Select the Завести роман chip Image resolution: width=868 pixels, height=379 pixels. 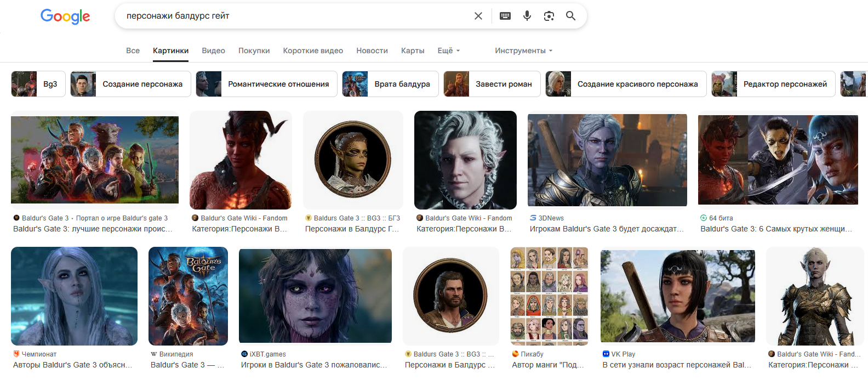492,84
